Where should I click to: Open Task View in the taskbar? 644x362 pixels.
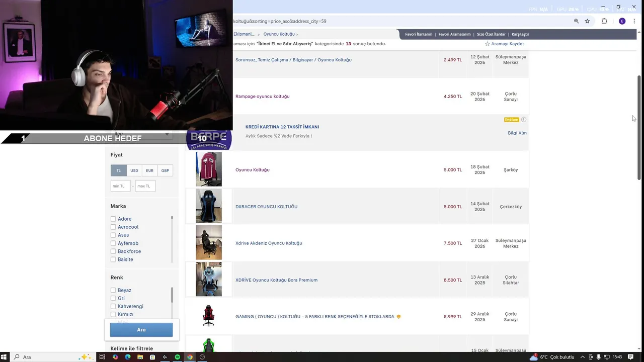tap(102, 357)
